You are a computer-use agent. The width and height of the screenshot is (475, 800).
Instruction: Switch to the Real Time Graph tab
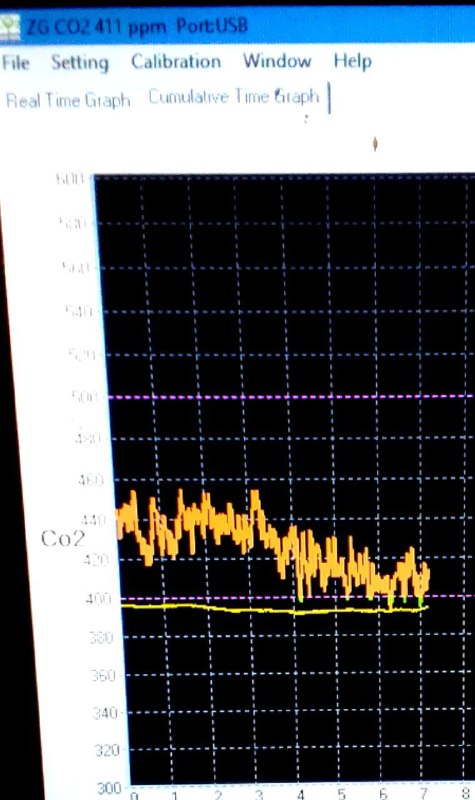coord(68,100)
